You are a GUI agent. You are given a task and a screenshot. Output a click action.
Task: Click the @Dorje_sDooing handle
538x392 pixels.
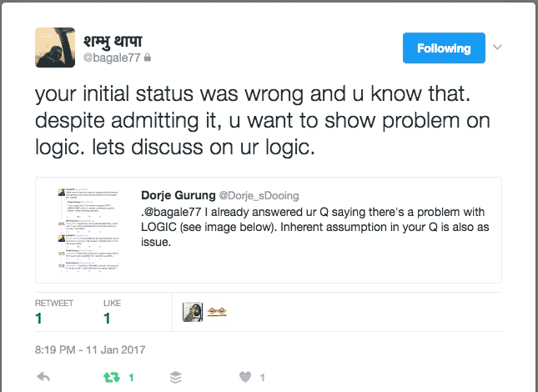tap(259, 195)
